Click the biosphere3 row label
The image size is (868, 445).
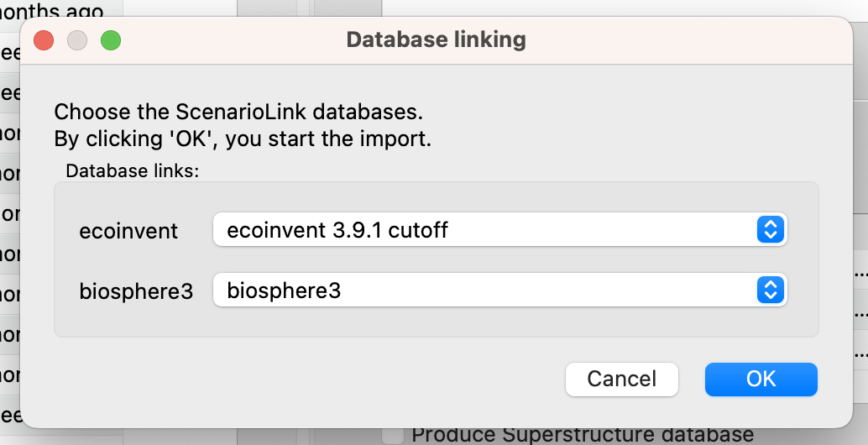[136, 291]
